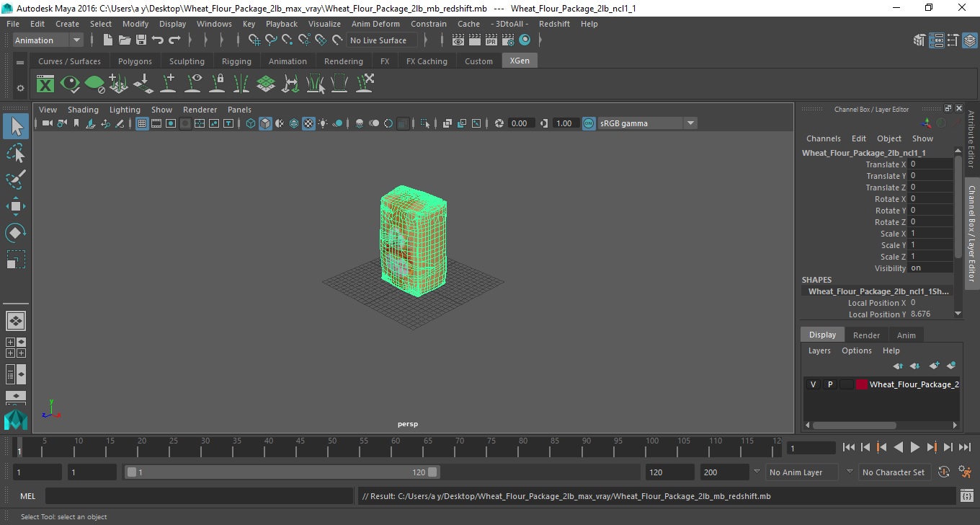Toggle the layer P playback box

pyautogui.click(x=829, y=384)
